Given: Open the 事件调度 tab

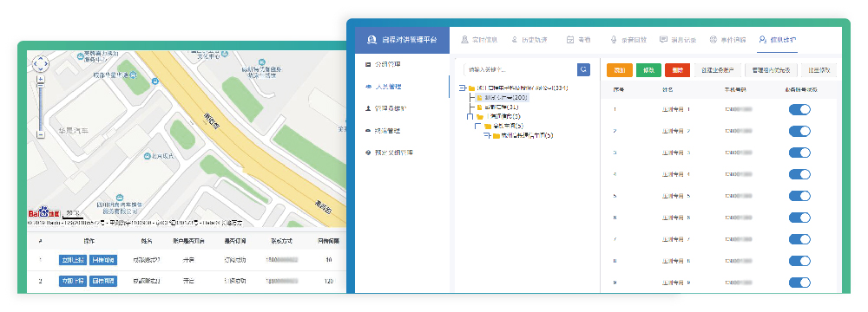Looking at the screenshot, I should [727, 40].
